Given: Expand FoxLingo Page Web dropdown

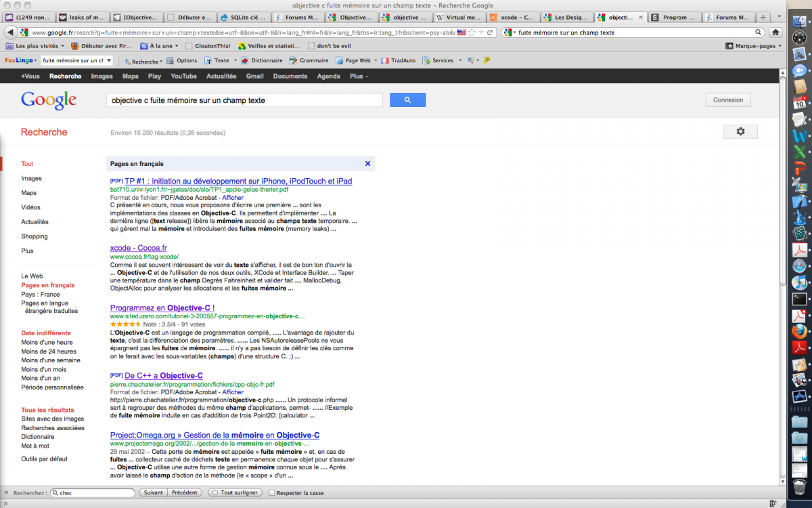Looking at the screenshot, I should click(376, 61).
